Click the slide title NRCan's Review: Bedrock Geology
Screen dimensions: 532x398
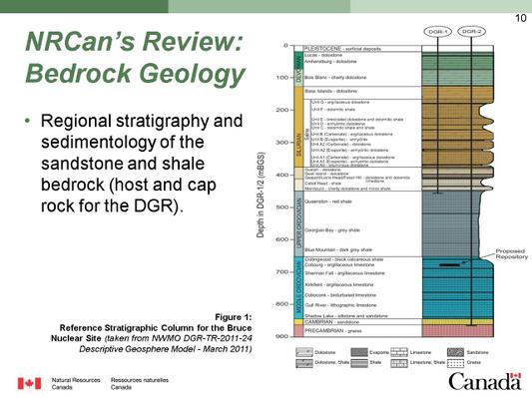(x=135, y=57)
